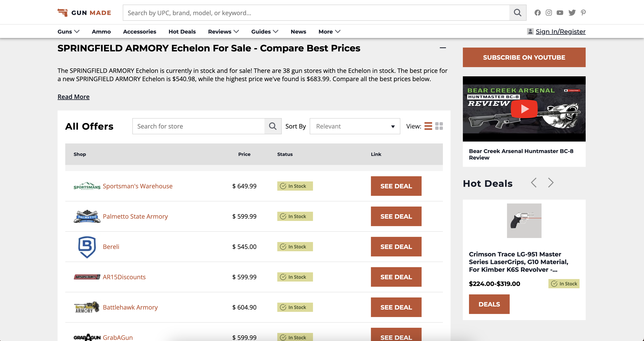Click See Deal for Sportsman's Warehouse

click(396, 186)
